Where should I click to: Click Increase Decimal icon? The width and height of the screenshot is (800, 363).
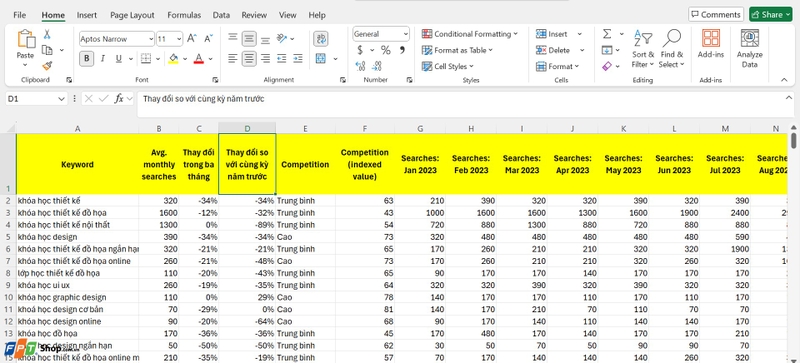[x=361, y=65]
